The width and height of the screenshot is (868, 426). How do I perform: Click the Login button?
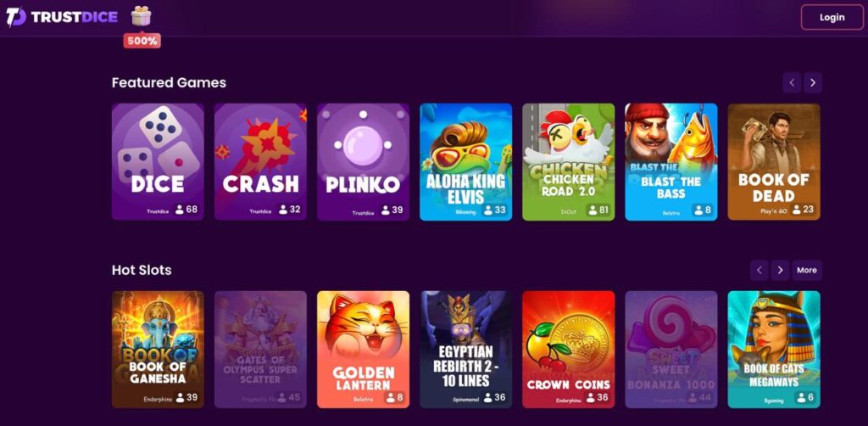point(832,17)
